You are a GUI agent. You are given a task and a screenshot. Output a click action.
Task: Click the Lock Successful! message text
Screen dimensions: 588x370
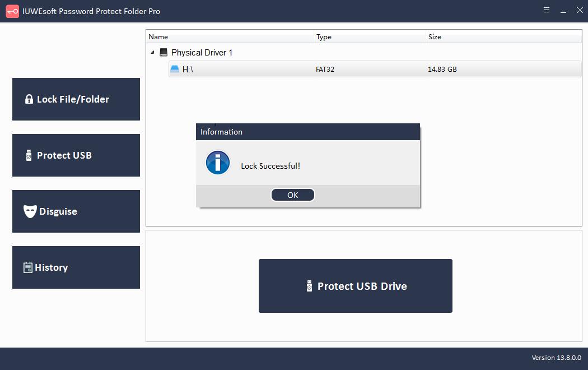click(x=270, y=166)
